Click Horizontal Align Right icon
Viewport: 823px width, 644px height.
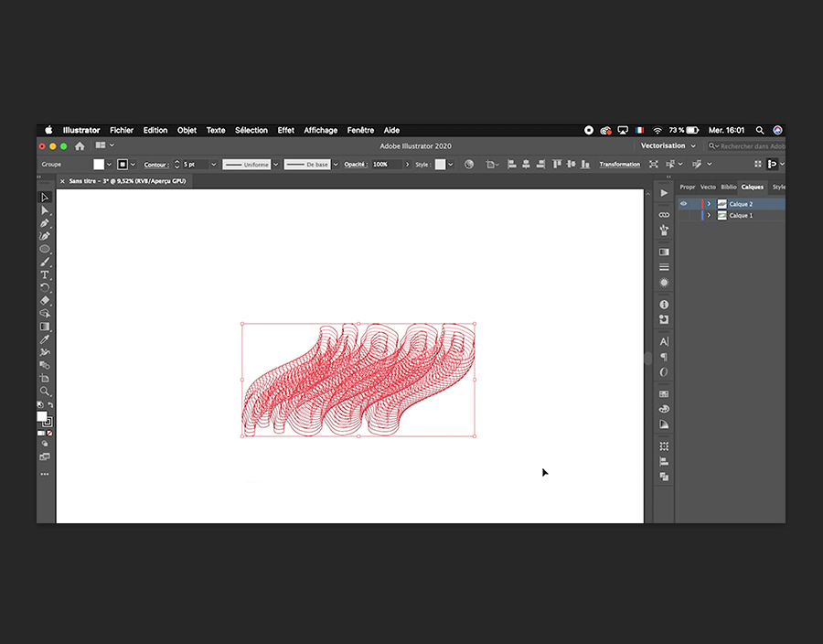[540, 165]
